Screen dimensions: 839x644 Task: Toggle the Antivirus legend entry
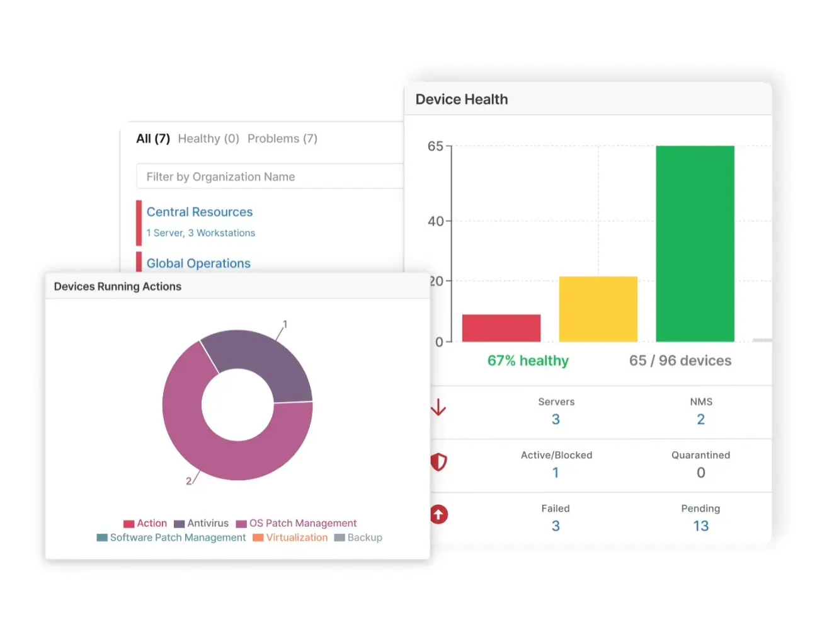coord(201,524)
